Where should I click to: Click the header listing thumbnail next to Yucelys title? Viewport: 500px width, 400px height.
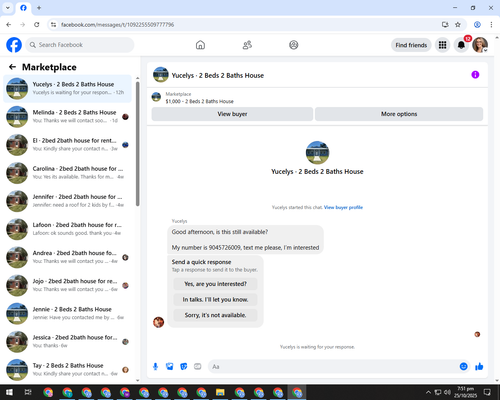161,75
